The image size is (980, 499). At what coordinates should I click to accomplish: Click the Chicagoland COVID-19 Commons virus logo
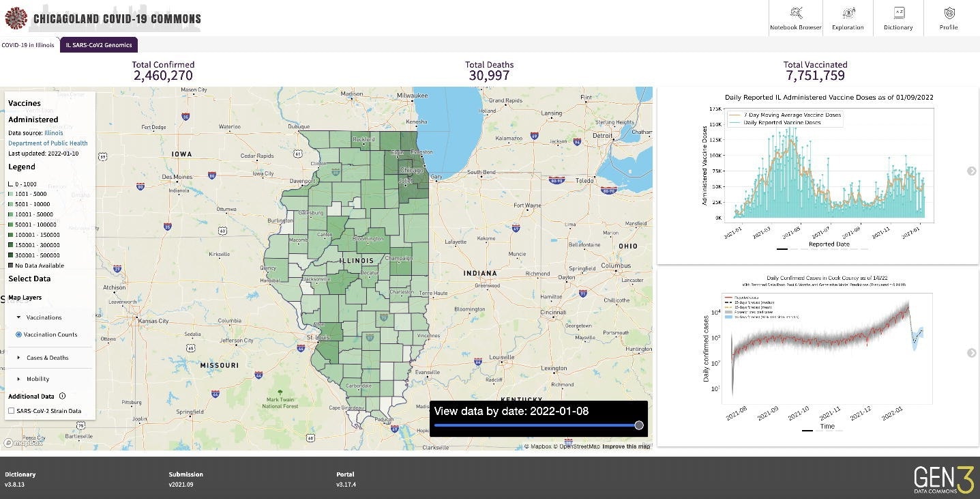pos(16,17)
